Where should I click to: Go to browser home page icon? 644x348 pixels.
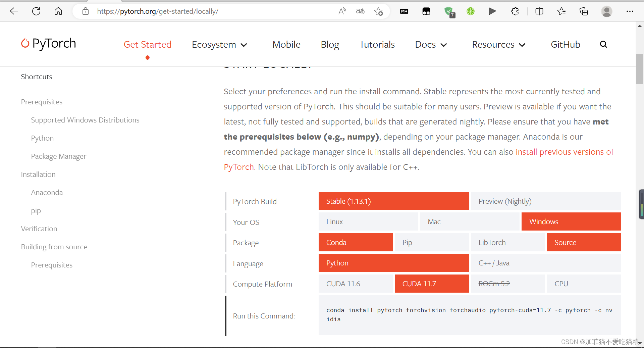tap(58, 11)
